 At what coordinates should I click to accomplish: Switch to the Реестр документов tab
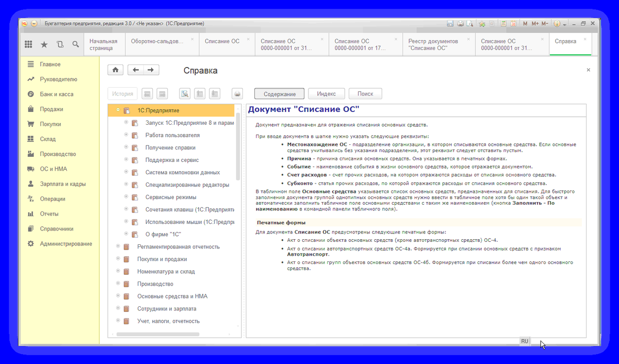coord(439,44)
